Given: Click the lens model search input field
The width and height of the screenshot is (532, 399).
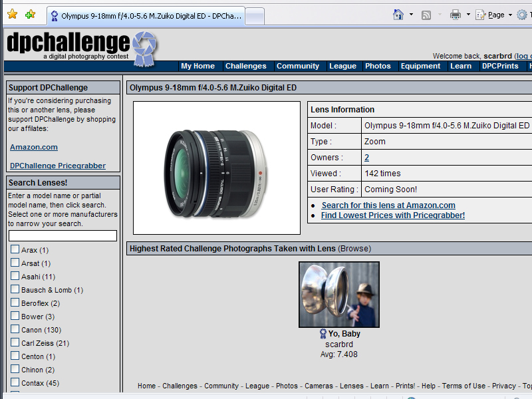Looking at the screenshot, I should coord(63,236).
